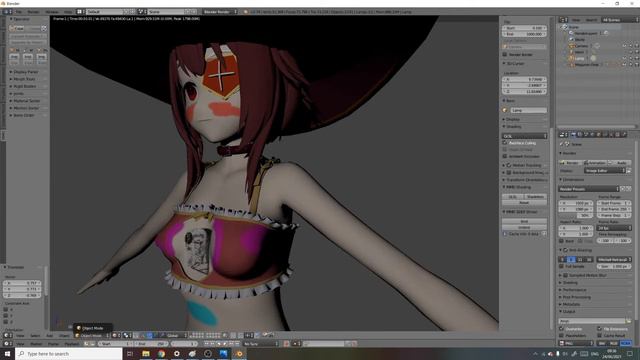Select the World item in outliner
This screenshot has width=640, height=360.
(580, 40)
